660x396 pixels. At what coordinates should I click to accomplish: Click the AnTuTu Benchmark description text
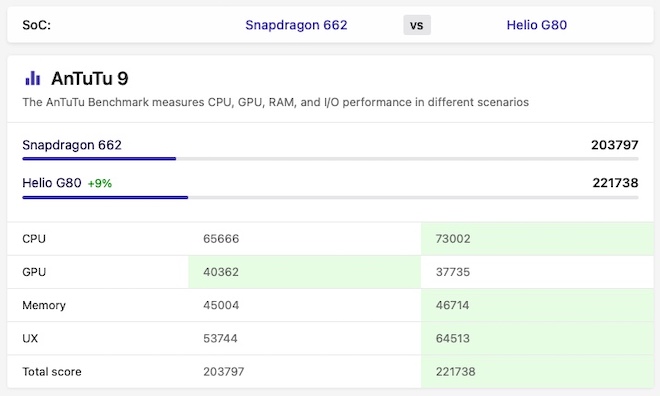point(276,102)
